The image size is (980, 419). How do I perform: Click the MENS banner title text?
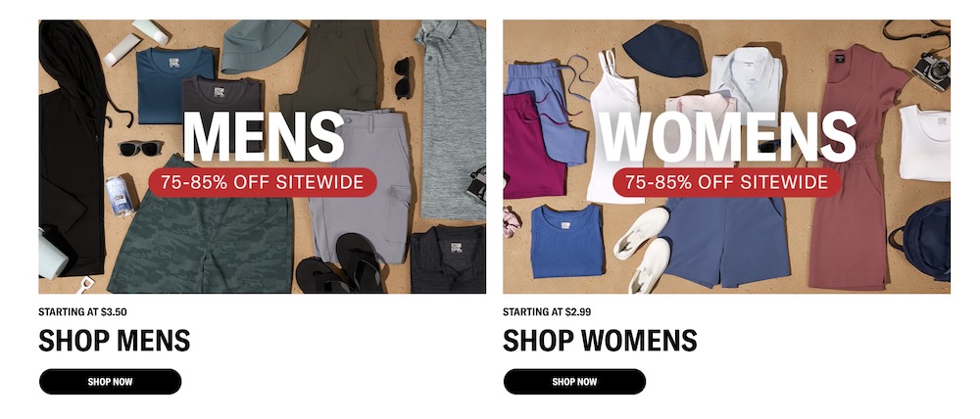tap(263, 137)
